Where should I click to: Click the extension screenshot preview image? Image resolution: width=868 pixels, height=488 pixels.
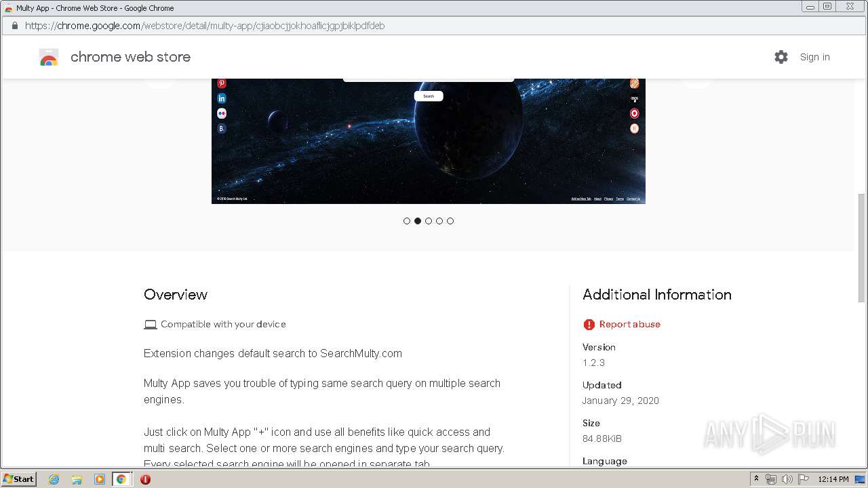(x=429, y=141)
